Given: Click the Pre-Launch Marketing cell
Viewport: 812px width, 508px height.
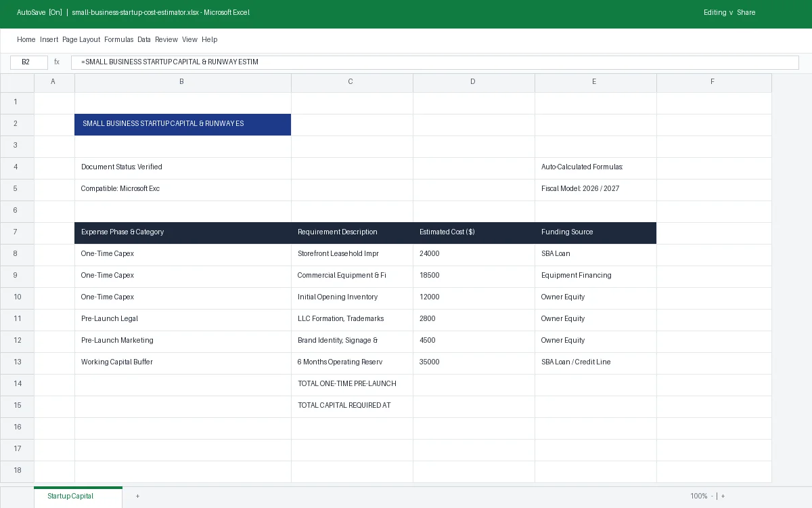Looking at the screenshot, I should 183,341.
